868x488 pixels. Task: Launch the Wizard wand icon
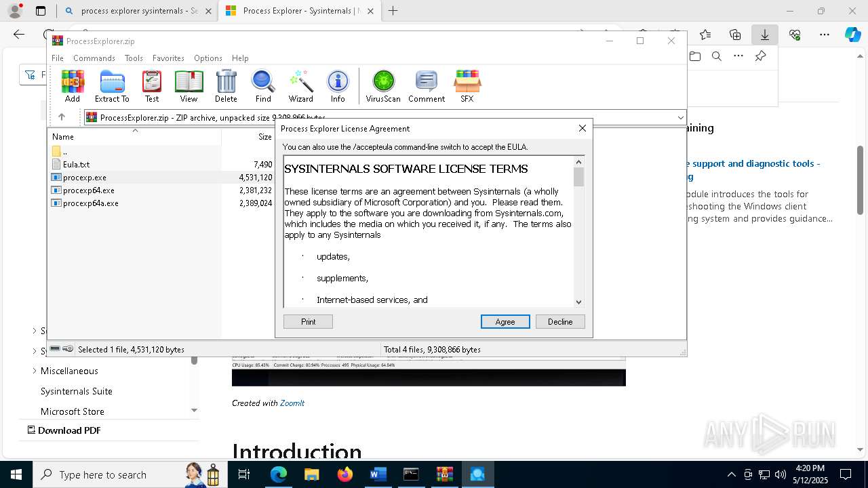[300, 86]
